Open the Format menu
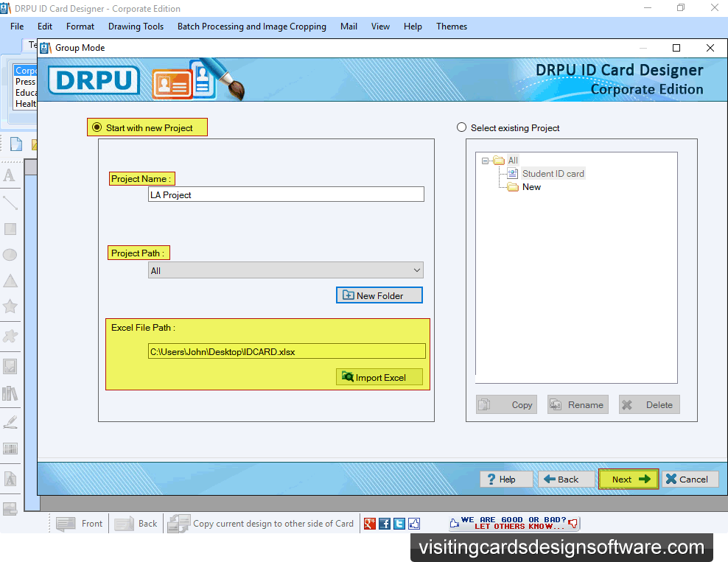The width and height of the screenshot is (728, 562). point(80,27)
